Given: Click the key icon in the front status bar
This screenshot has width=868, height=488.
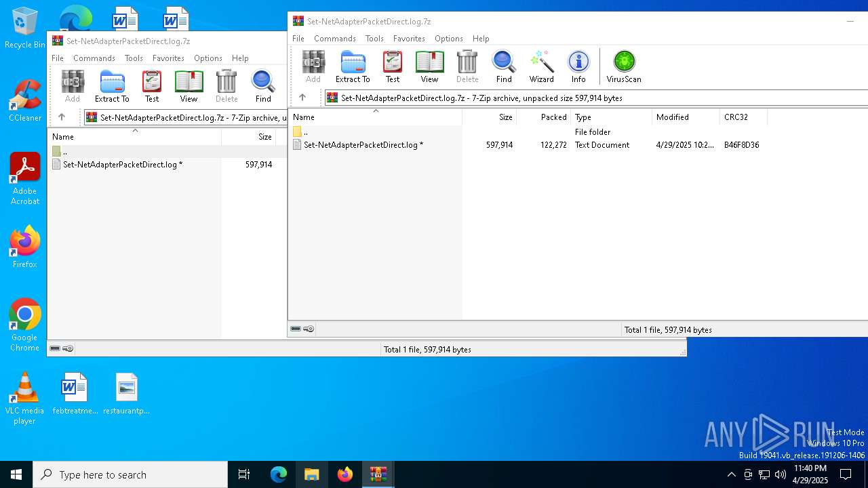Looking at the screenshot, I should [309, 329].
